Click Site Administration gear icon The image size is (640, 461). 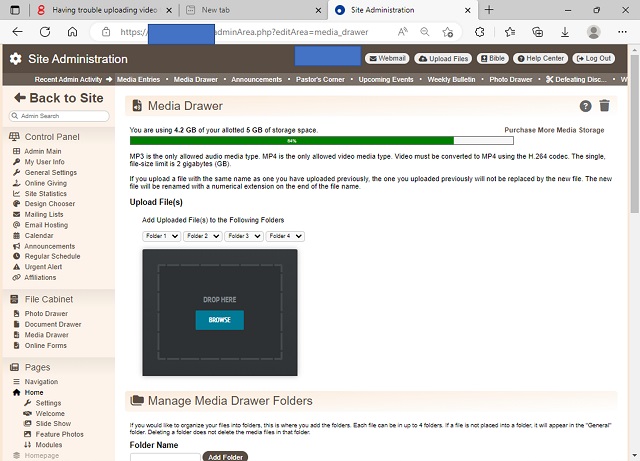pos(16,59)
